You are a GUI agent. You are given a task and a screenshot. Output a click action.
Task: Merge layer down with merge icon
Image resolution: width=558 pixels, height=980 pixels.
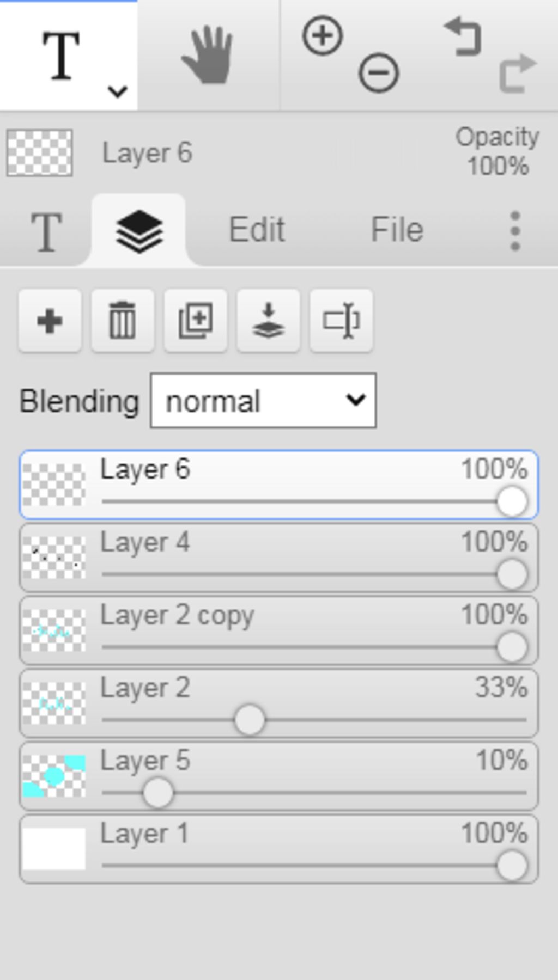pyautogui.click(x=268, y=321)
